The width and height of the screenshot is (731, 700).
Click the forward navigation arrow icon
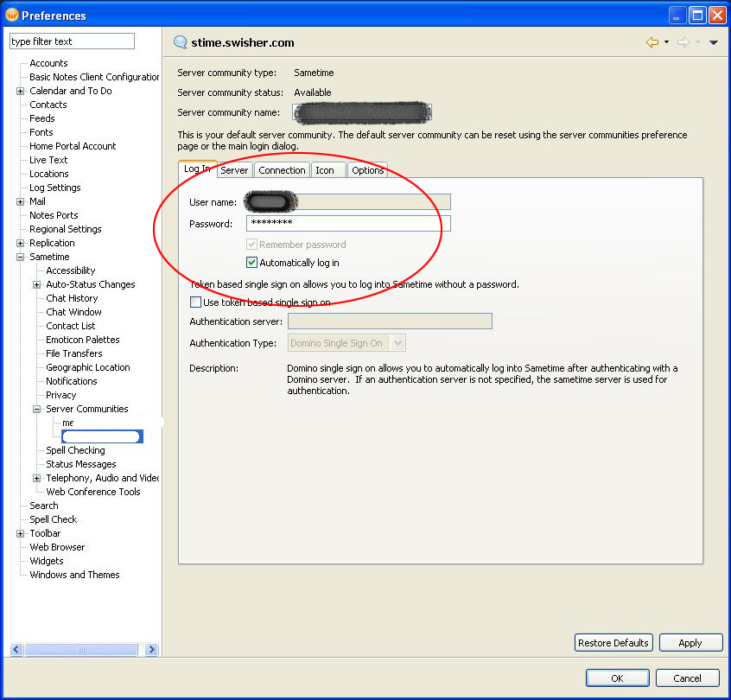[683, 42]
